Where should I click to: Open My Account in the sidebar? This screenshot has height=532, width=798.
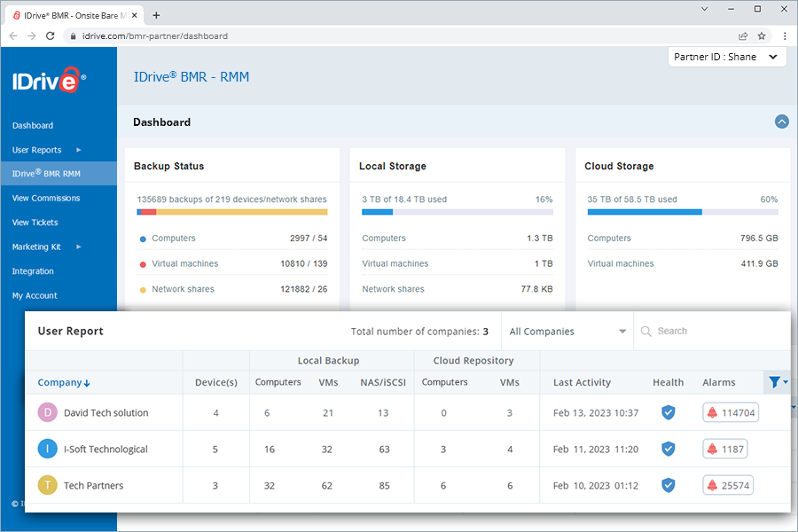tap(35, 296)
